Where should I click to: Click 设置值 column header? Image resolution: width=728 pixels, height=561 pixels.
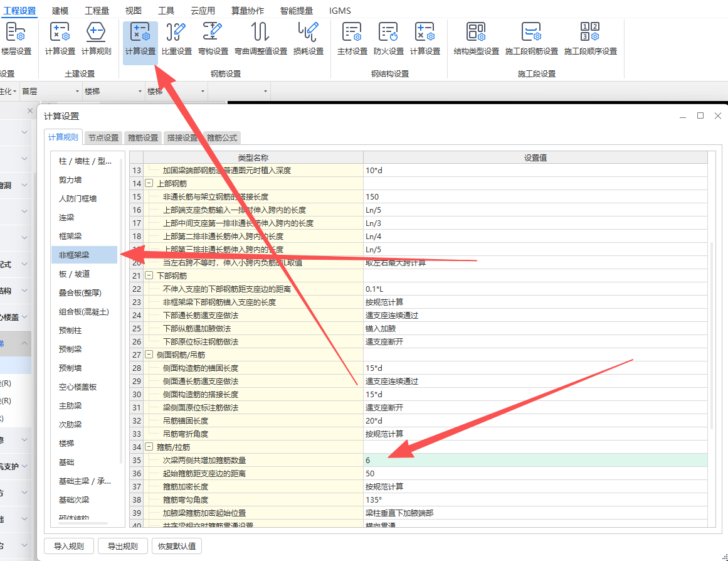535,158
